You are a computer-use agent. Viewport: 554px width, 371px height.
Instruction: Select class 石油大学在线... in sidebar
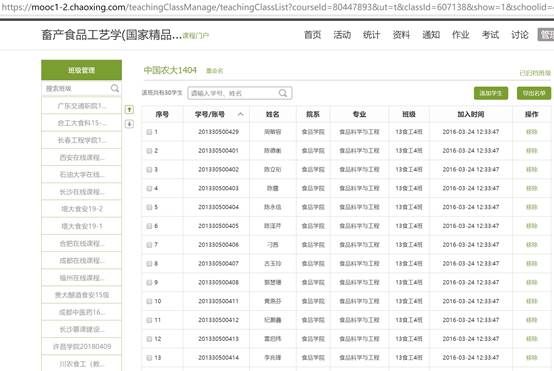(82, 175)
